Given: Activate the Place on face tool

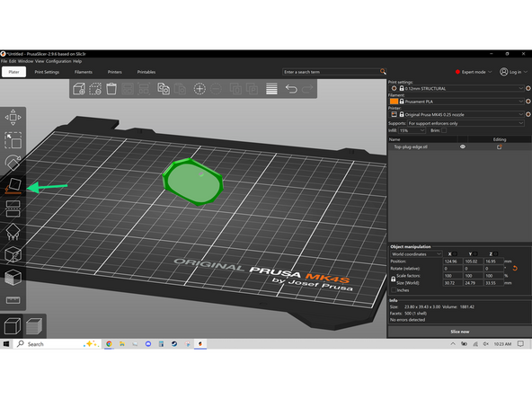Looking at the screenshot, I should tap(13, 186).
